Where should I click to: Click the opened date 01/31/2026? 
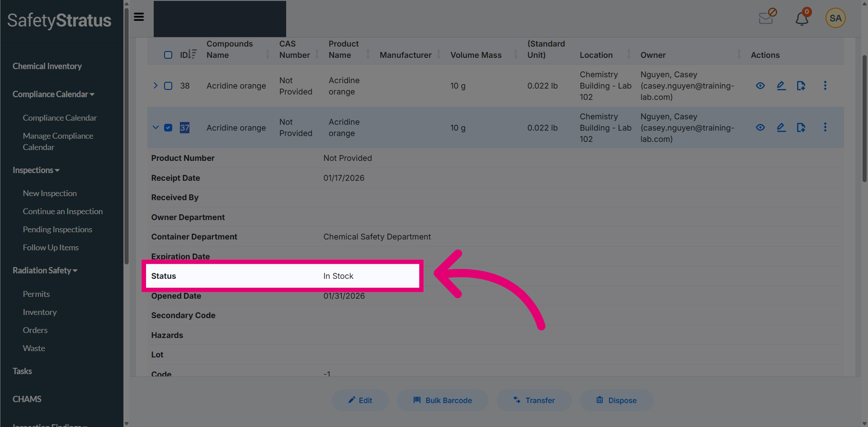pos(344,296)
